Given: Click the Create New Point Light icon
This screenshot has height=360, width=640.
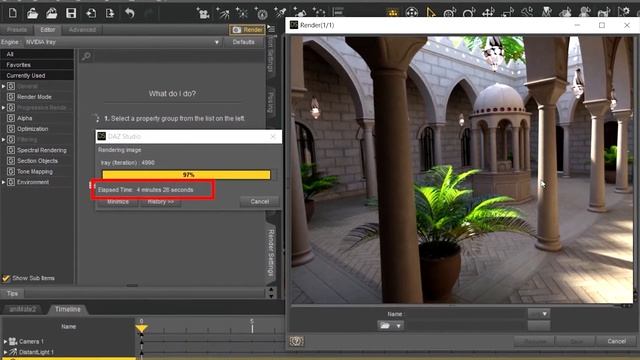Looking at the screenshot, I should click(x=242, y=13).
